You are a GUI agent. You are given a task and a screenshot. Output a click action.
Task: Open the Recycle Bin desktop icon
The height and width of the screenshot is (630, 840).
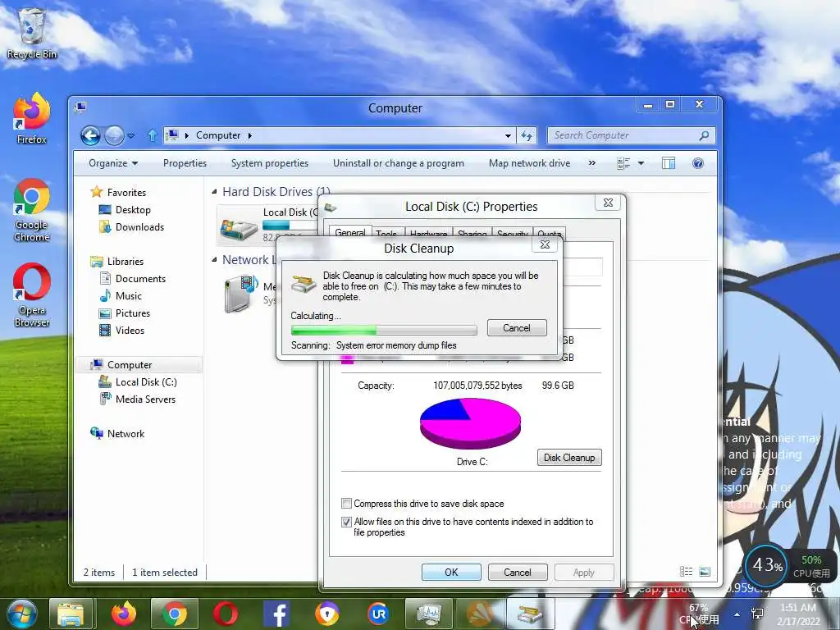pos(32,33)
